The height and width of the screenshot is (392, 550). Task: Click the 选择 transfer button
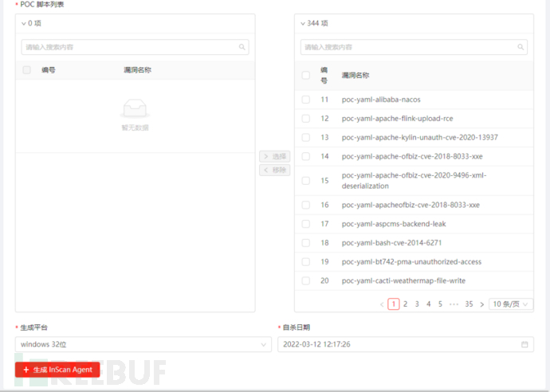(x=275, y=156)
